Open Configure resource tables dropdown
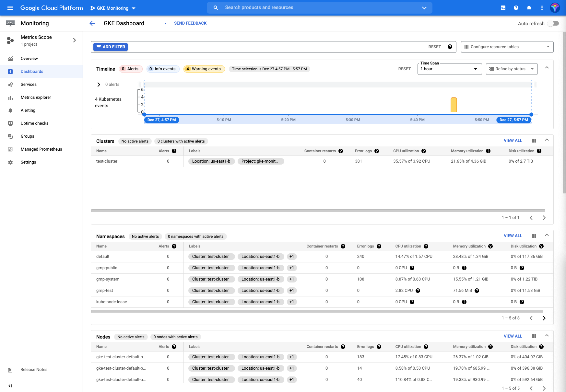This screenshot has width=566, height=392. [507, 47]
